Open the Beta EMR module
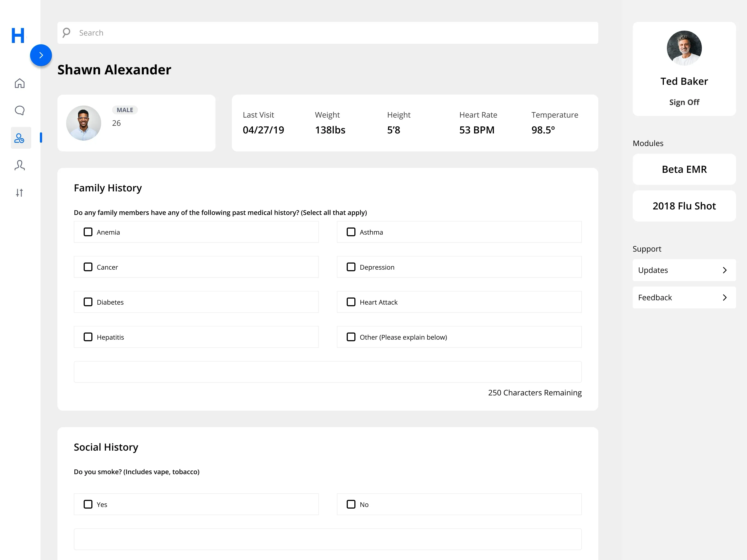The height and width of the screenshot is (560, 747). 684,169
